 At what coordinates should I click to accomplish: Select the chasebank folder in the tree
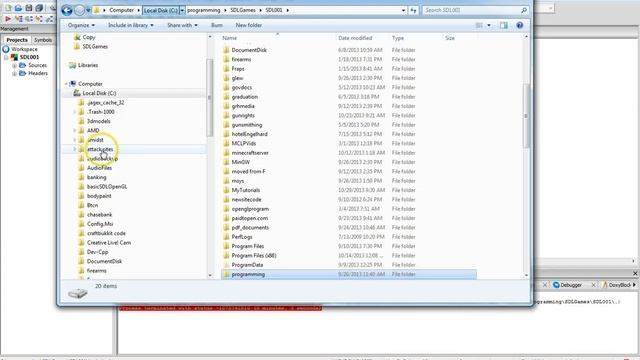[99, 215]
